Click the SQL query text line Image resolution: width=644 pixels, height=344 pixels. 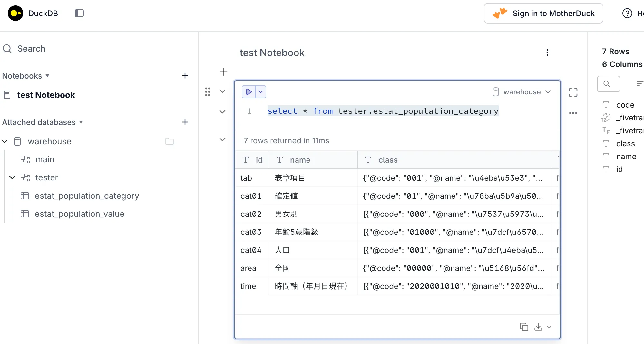pyautogui.click(x=383, y=111)
